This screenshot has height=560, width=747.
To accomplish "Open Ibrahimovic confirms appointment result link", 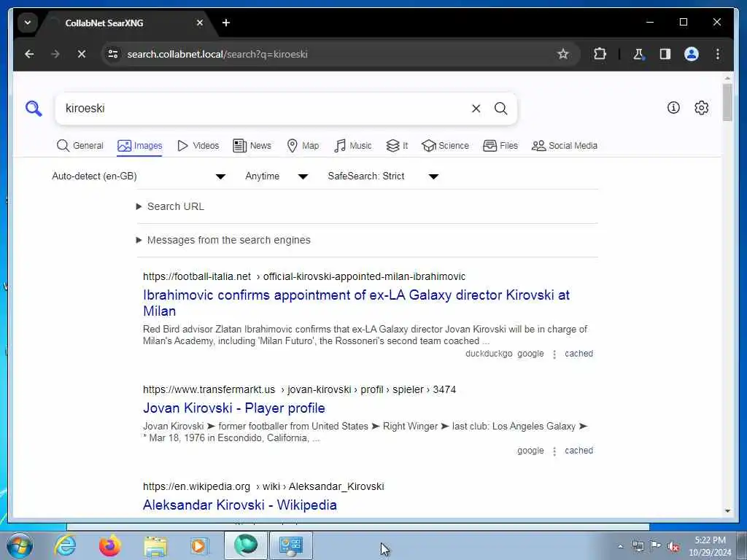I will tap(356, 303).
